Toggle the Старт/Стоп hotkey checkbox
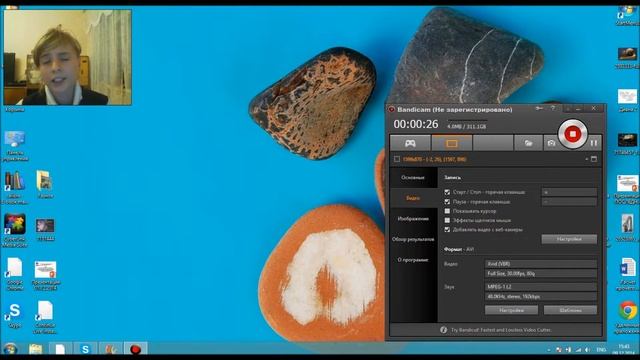This screenshot has height=360, width=640. click(447, 192)
